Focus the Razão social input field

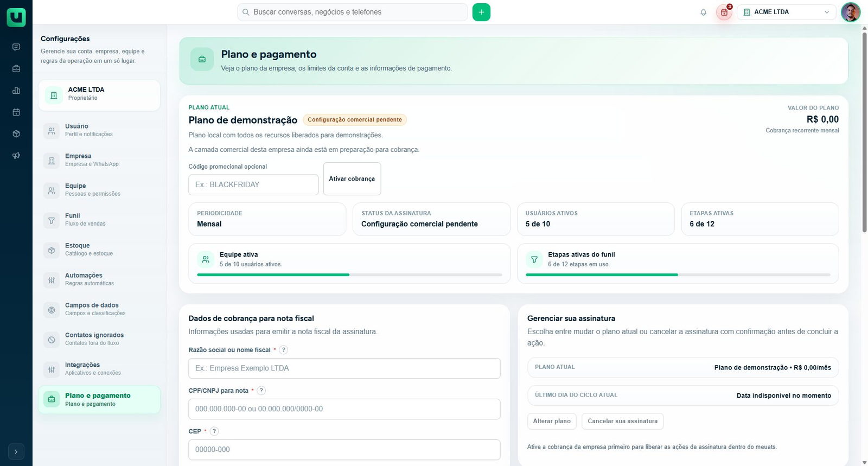344,368
